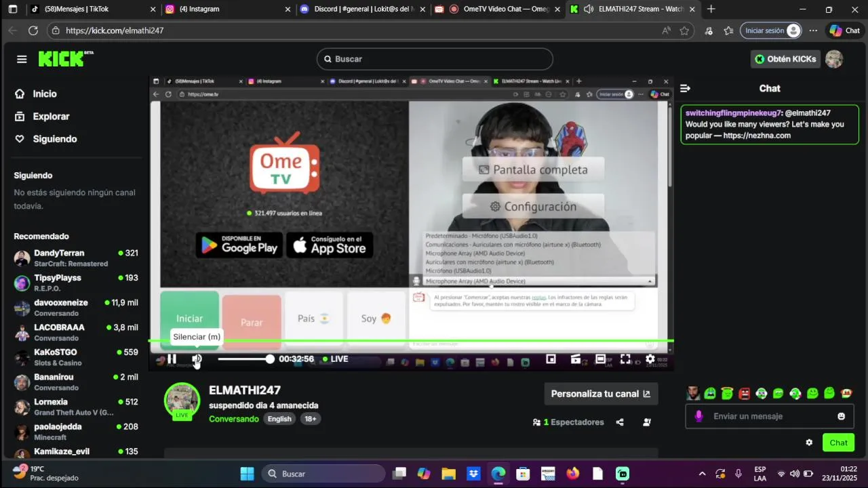The width and height of the screenshot is (868, 488).
Task: Open recommended channel TipsyPlayss
Action: 76,283
